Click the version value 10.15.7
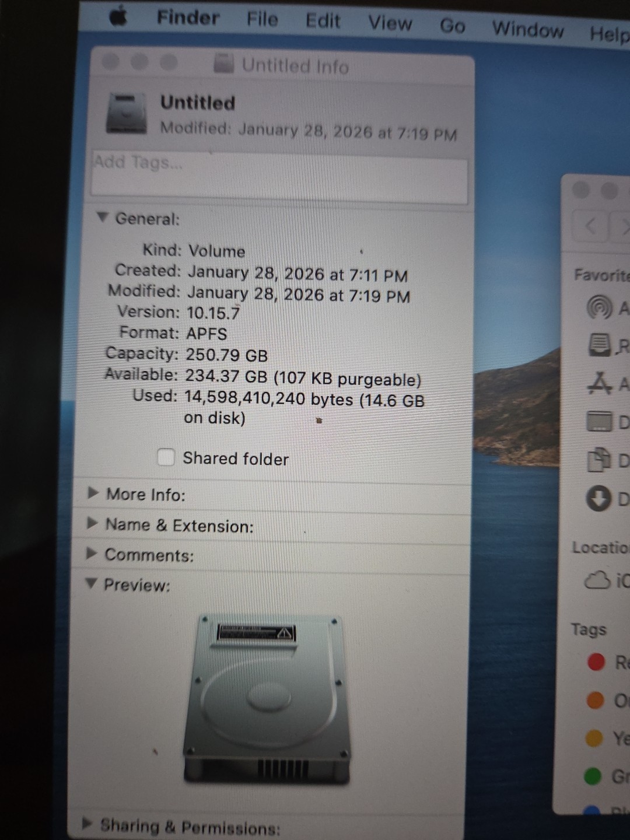 click(x=213, y=313)
